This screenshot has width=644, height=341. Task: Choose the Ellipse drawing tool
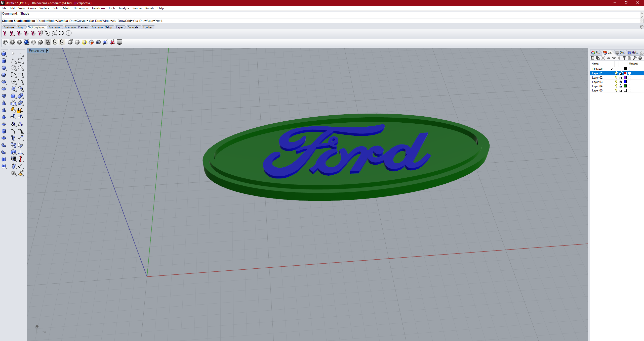coord(20,68)
